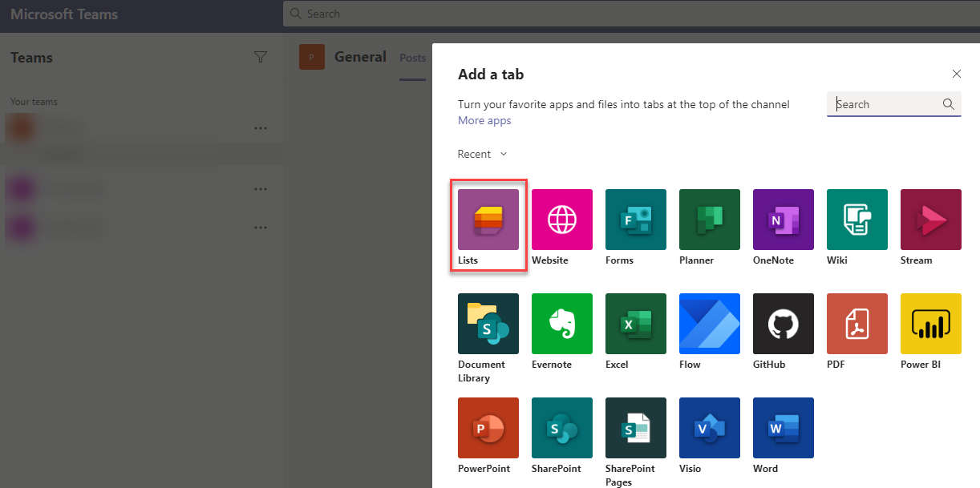Open the Evernote app

click(561, 323)
